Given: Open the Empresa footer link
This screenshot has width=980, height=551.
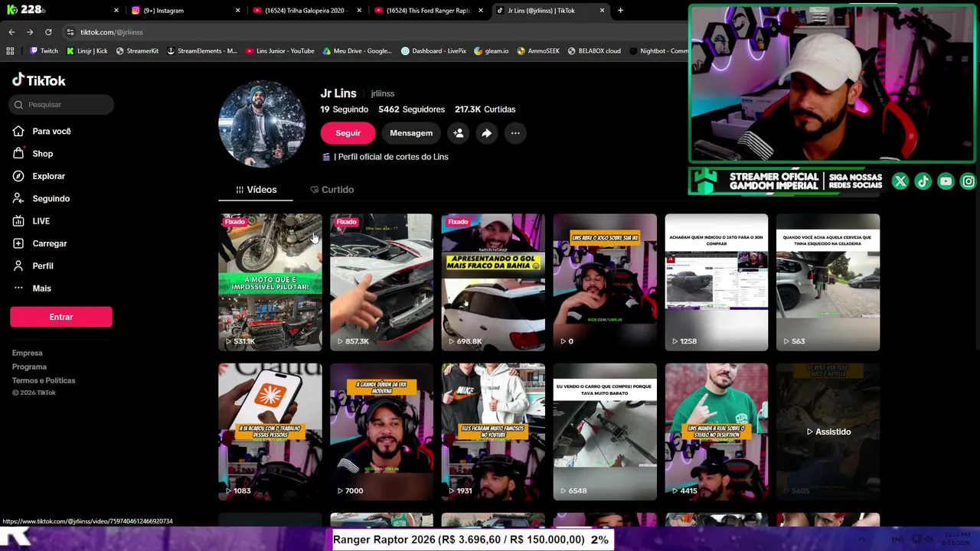Looking at the screenshot, I should click(28, 353).
